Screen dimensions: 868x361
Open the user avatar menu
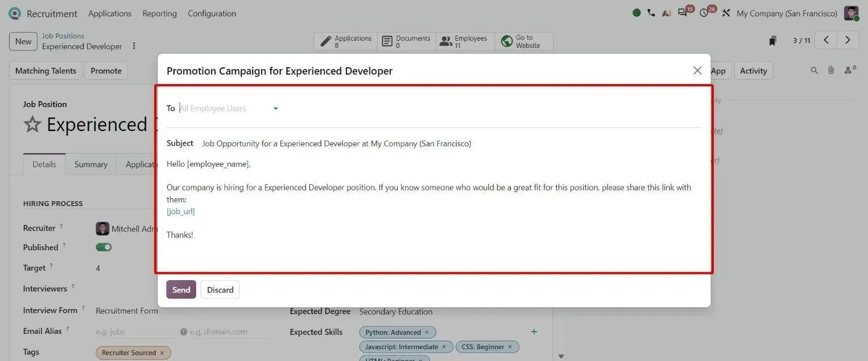[x=851, y=13]
